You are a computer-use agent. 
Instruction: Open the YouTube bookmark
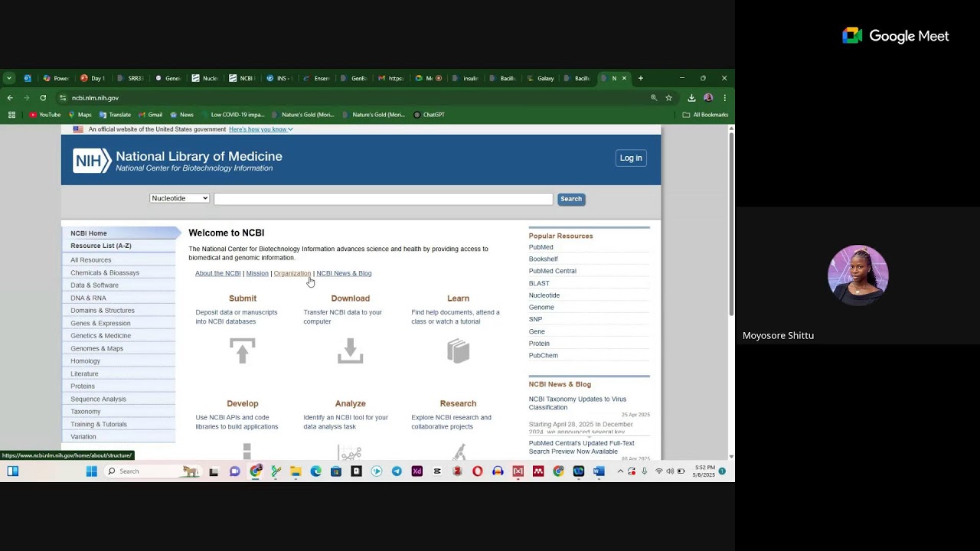[x=45, y=115]
